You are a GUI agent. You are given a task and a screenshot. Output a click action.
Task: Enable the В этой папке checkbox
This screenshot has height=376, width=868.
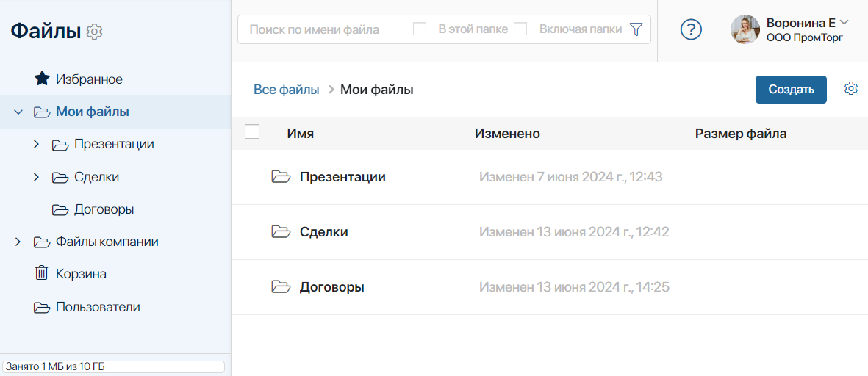coord(420,29)
